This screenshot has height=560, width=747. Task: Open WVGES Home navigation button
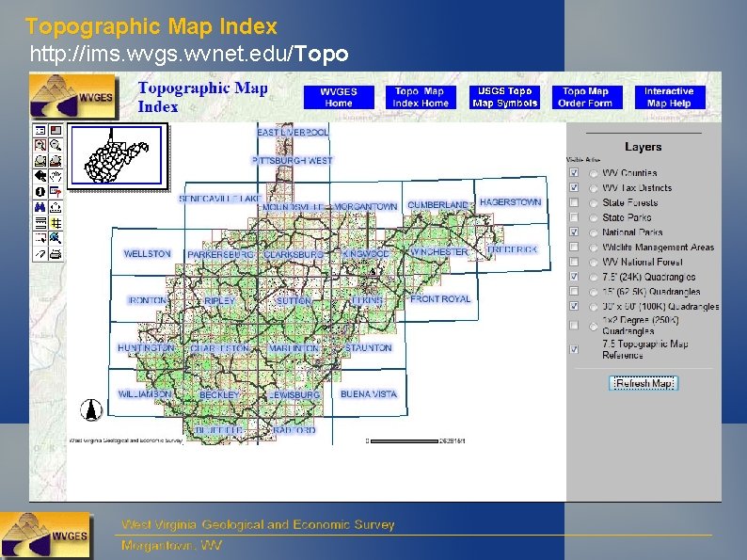coord(339,97)
